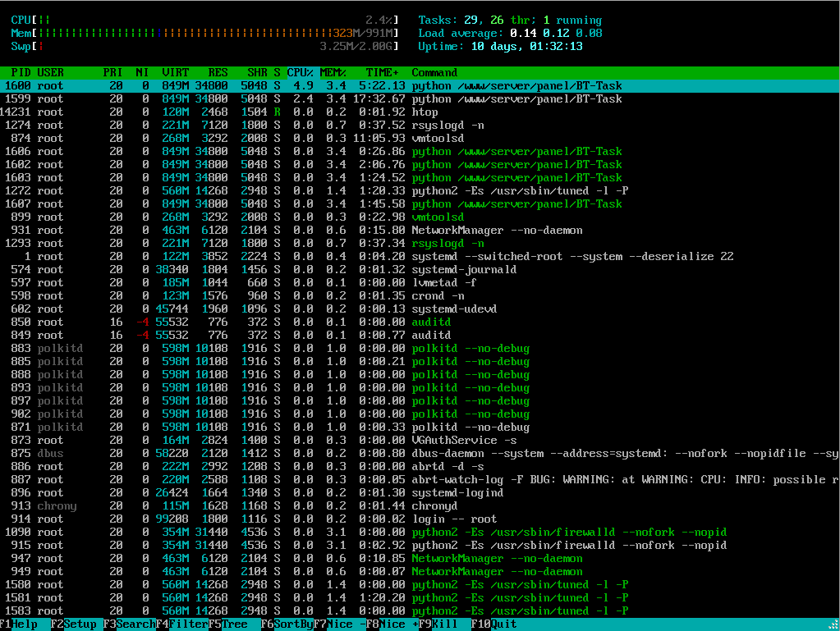Screen dimensions: 840x631
Task: Select BT-Task row with PID 1602
Action: (x=420, y=164)
